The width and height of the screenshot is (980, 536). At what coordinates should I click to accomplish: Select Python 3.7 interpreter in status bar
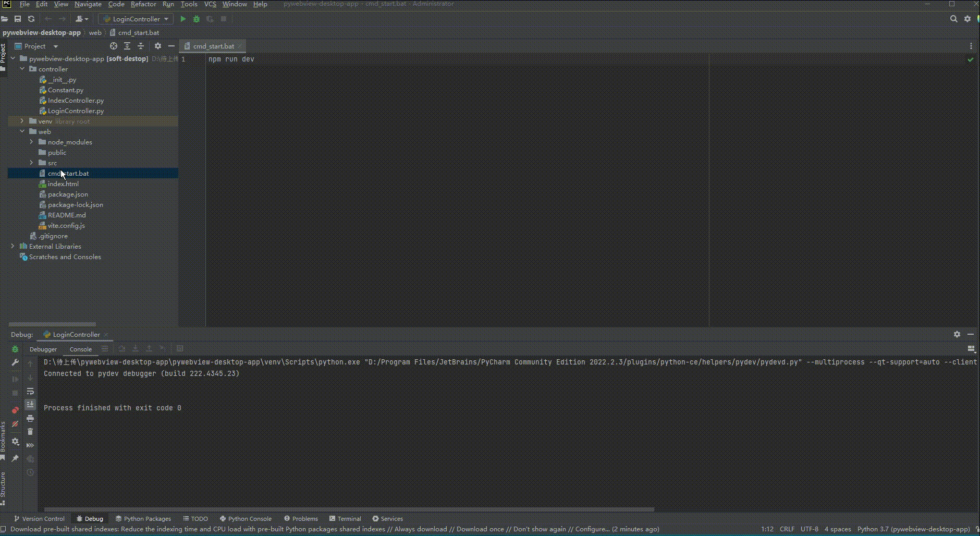point(912,529)
